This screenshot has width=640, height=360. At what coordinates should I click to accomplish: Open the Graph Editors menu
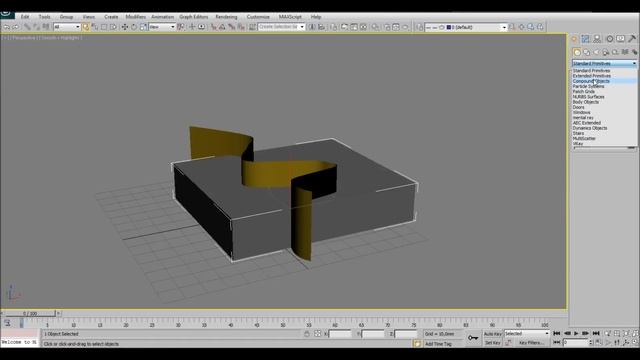coord(193,17)
